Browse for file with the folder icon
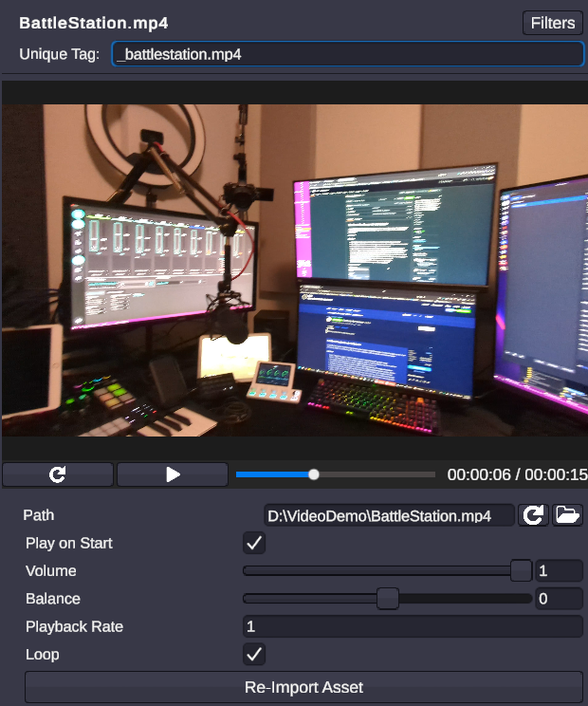 (567, 515)
